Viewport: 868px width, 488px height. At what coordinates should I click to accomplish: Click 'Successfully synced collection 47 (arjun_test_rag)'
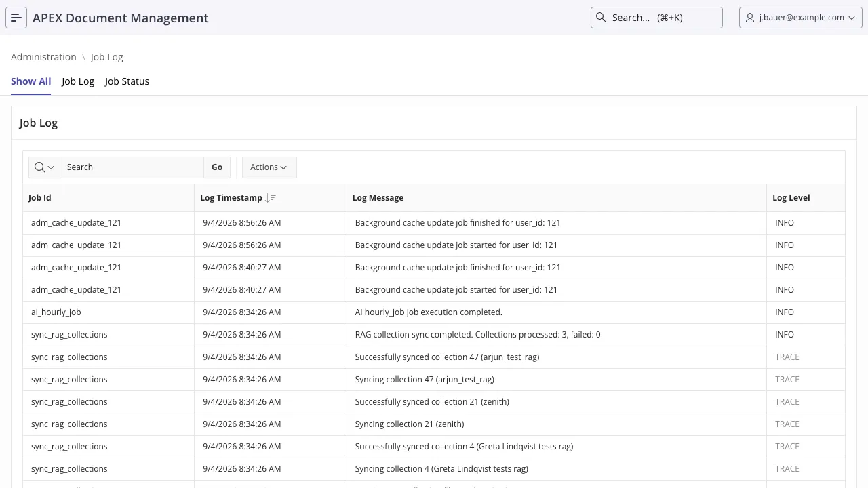pyautogui.click(x=448, y=357)
